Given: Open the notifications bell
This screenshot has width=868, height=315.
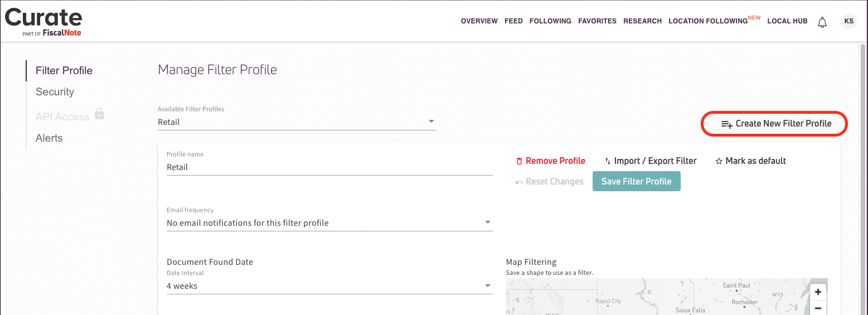Looking at the screenshot, I should coord(822,22).
